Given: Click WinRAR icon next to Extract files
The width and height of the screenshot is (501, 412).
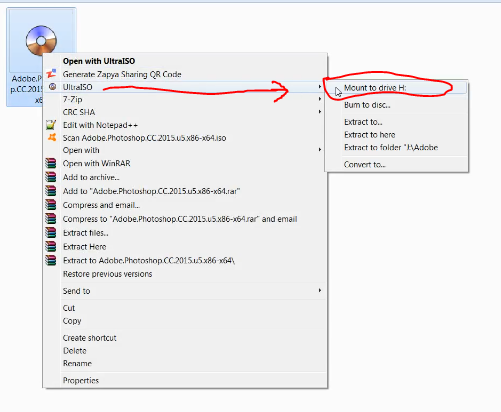Looking at the screenshot, I should [51, 232].
